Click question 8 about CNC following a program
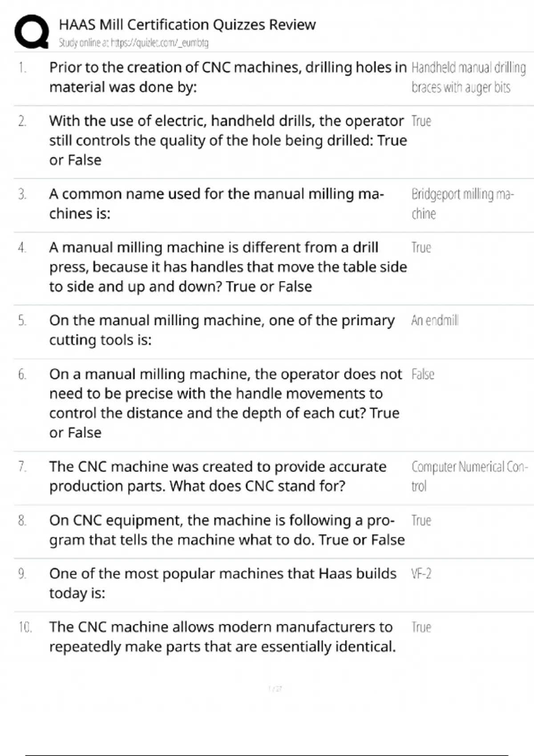 (227, 530)
